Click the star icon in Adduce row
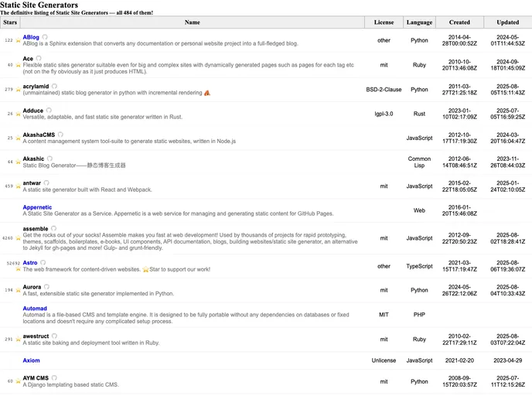This screenshot has width=532, height=396. tap(18, 114)
